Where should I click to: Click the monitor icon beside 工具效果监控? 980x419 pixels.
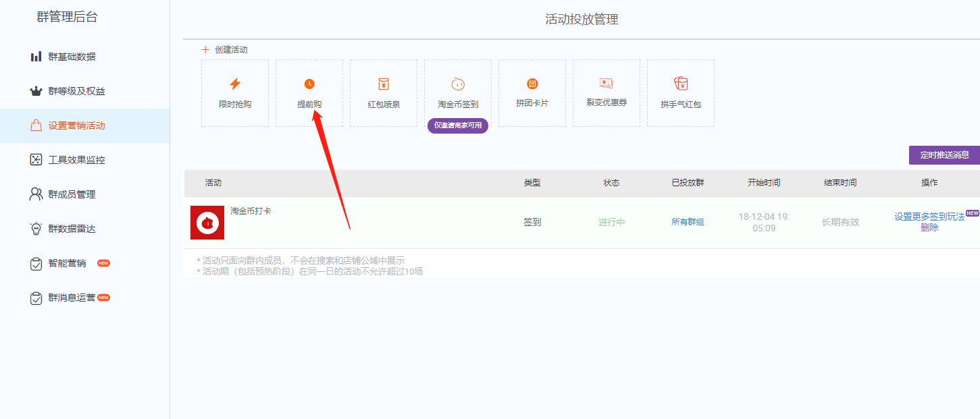(36, 160)
